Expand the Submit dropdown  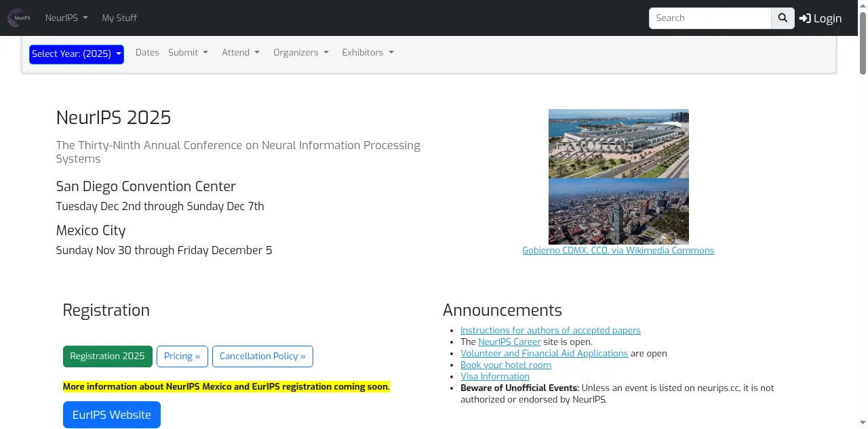(188, 53)
